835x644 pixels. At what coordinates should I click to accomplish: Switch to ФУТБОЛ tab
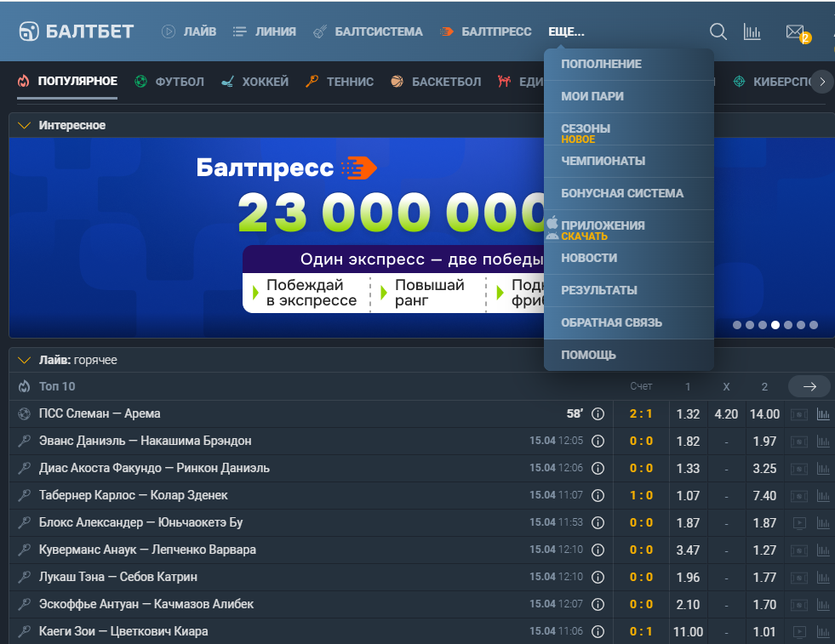pos(169,82)
